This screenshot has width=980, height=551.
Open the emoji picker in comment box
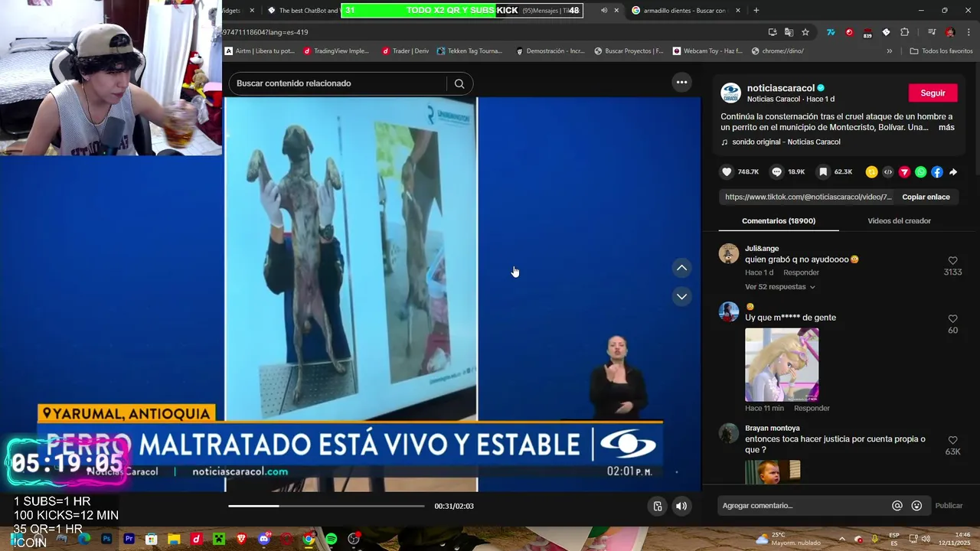(x=916, y=506)
